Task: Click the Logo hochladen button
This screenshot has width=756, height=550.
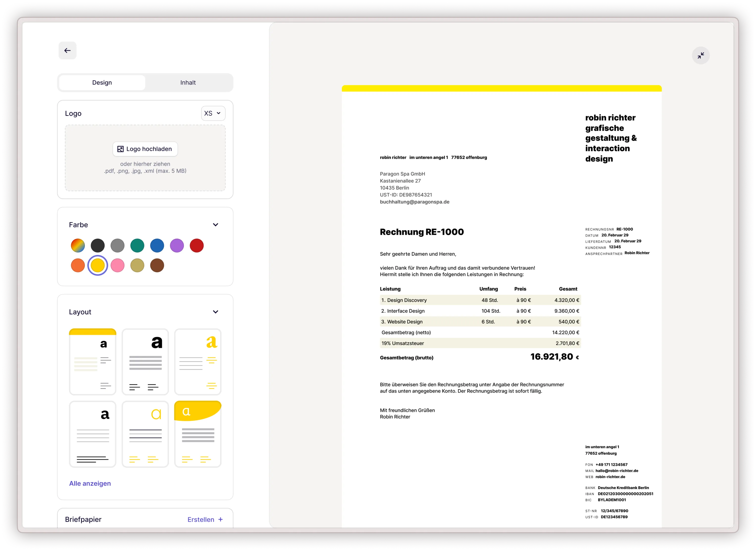Action: (x=145, y=149)
